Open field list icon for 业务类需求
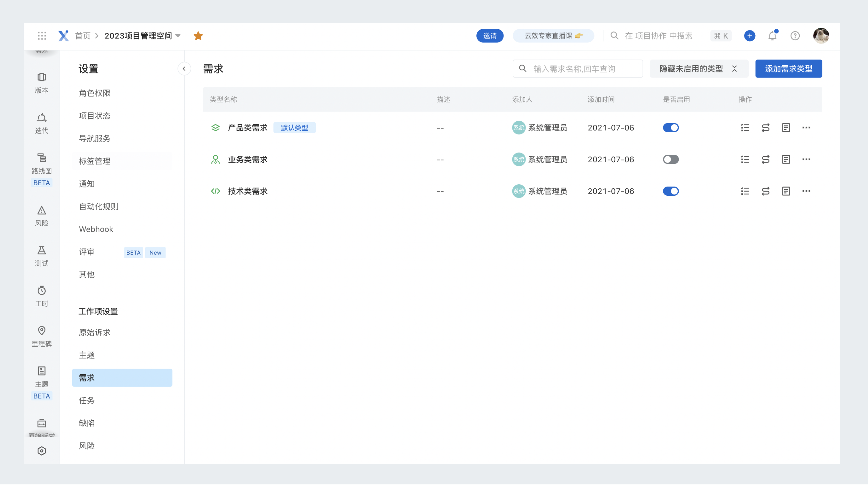 click(745, 159)
